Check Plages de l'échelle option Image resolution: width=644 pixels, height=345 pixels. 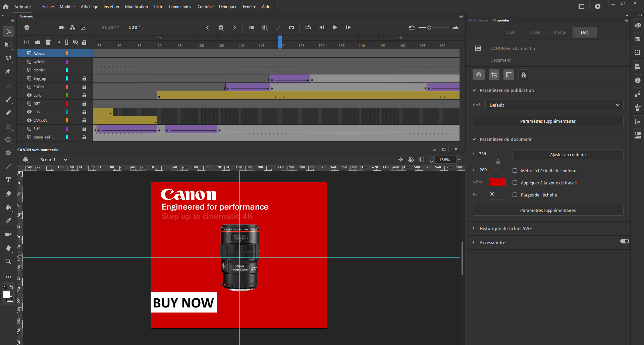(515, 195)
